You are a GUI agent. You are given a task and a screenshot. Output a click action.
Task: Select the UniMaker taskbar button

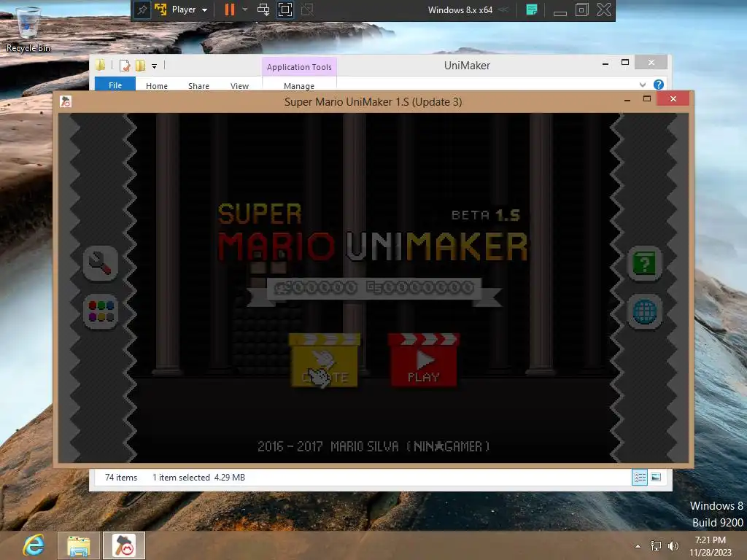tap(124, 545)
